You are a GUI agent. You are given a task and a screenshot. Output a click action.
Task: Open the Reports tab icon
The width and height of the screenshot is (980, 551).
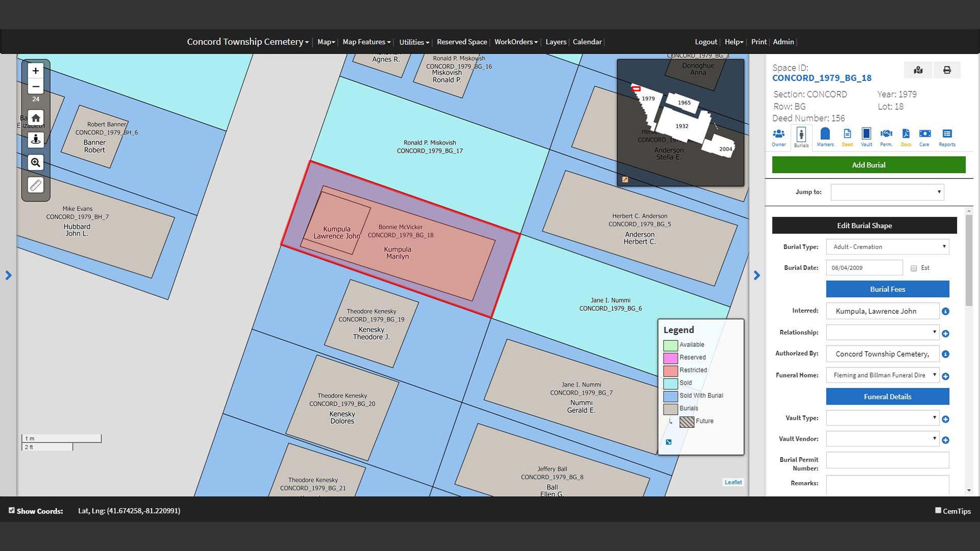tap(947, 137)
